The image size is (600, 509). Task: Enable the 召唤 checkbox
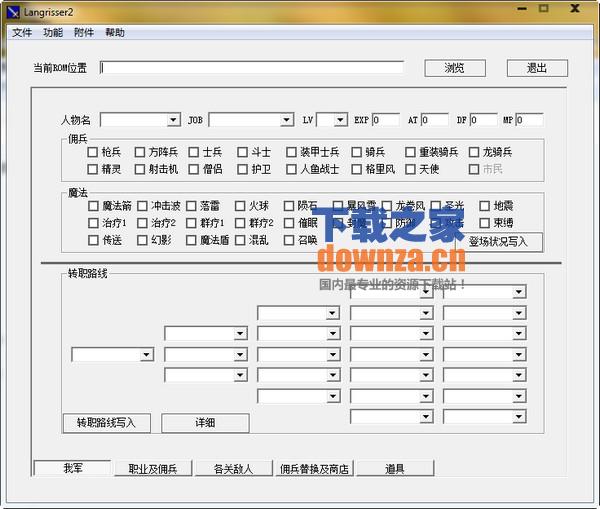click(289, 240)
